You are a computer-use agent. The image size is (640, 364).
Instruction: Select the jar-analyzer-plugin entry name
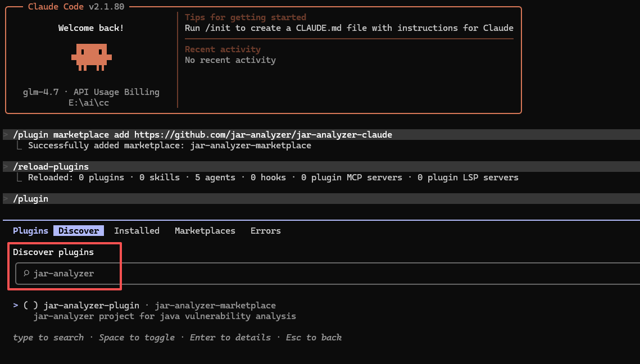pyautogui.click(x=92, y=305)
